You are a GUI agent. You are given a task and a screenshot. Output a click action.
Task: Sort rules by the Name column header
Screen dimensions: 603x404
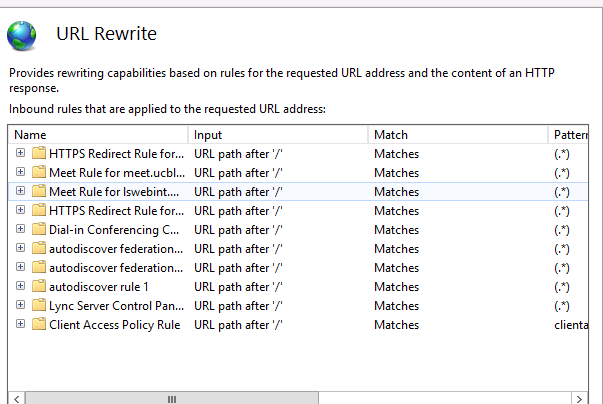coord(97,135)
